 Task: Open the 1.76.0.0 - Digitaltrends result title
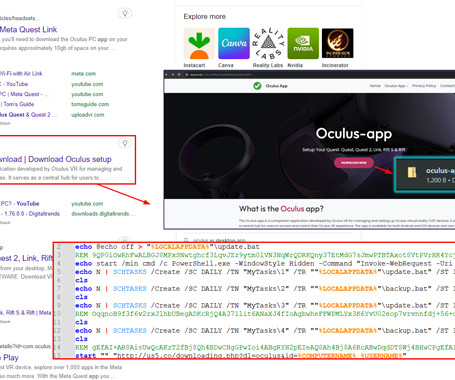pos(30,214)
